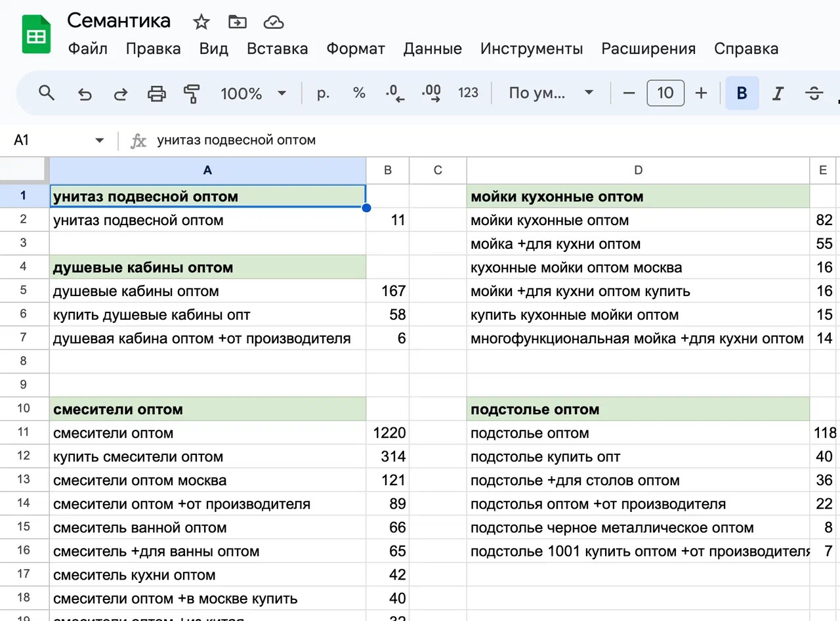Open the font dropdown По ум...

[x=551, y=93]
